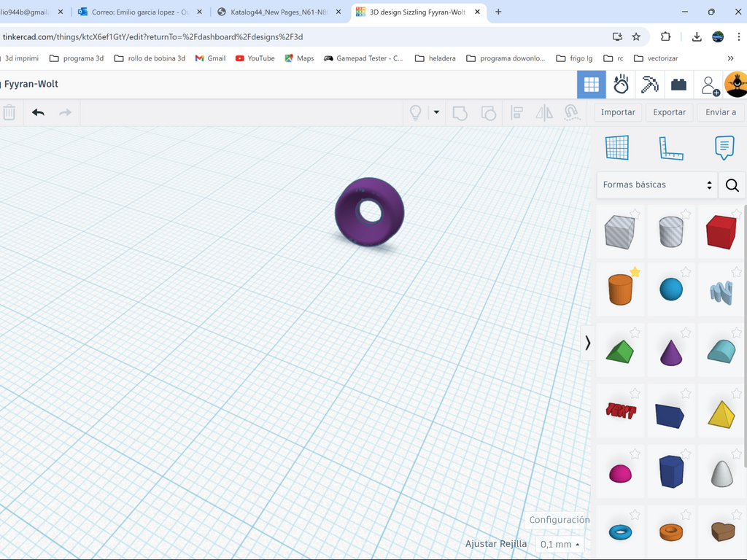747x560 pixels.
Task: Open the lightbulb visibility dropdown arrow
Action: 436,112
